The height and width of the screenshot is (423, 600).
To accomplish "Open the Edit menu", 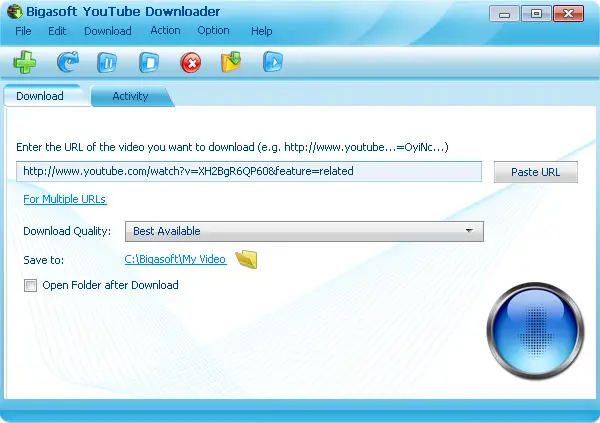I will point(57,31).
